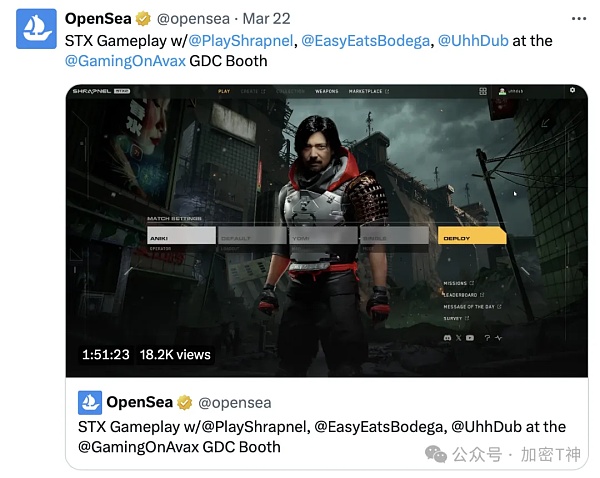600x478 pixels.
Task: Click the grid icon beside the user profile
Action: 483,91
